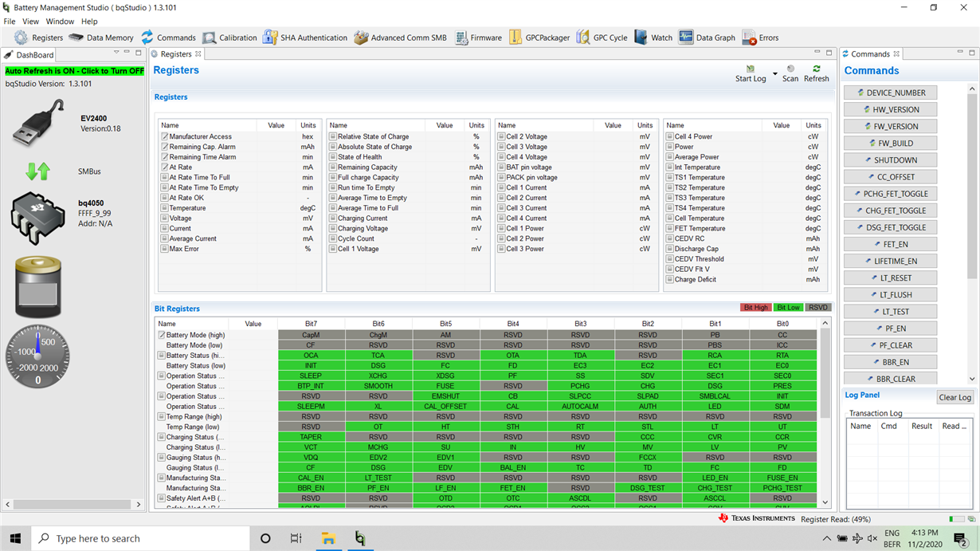The width and height of the screenshot is (980, 551).
Task: Open the File menu
Action: pyautogui.click(x=10, y=22)
